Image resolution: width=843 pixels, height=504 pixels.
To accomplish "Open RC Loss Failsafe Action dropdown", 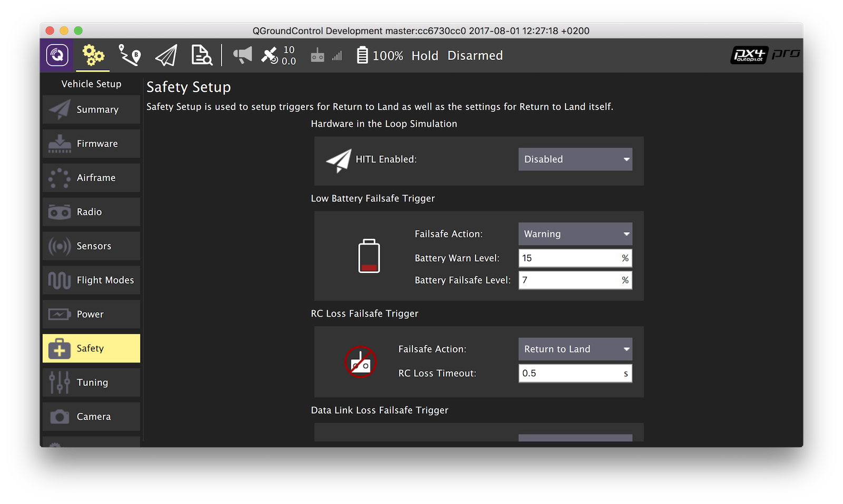I will tap(575, 349).
